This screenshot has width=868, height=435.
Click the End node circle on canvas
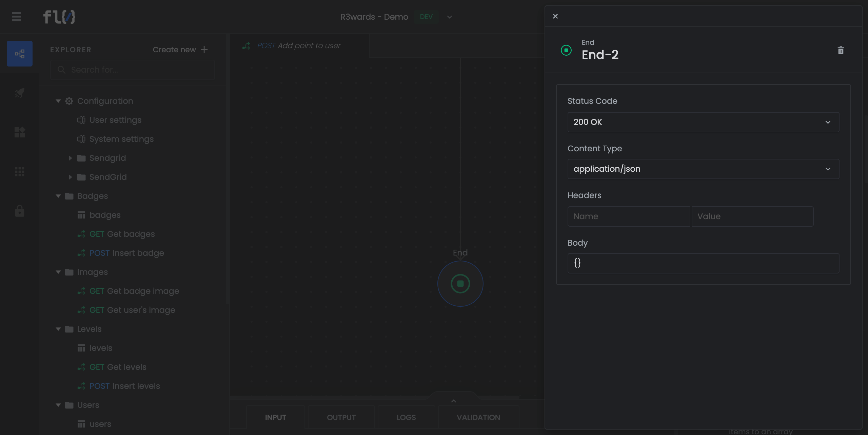click(460, 284)
